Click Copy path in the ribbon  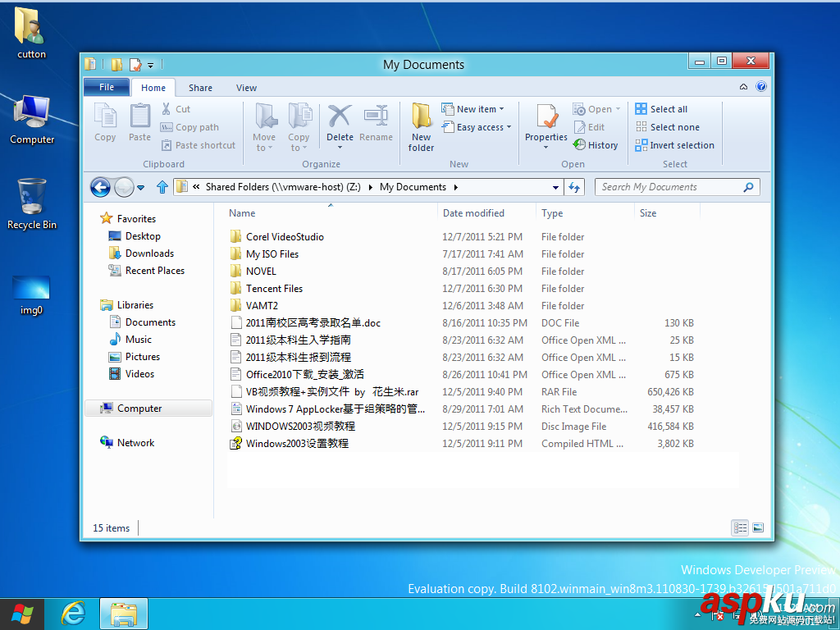point(190,127)
